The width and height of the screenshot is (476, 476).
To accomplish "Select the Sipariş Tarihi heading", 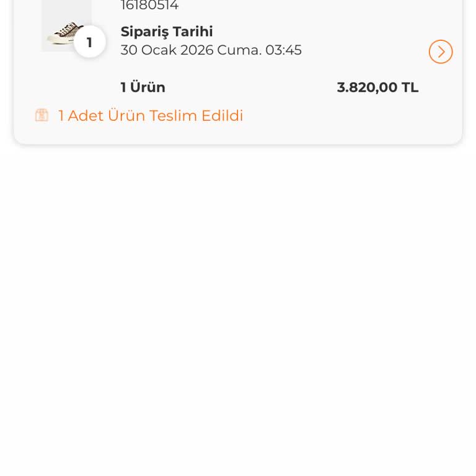I will point(167,32).
